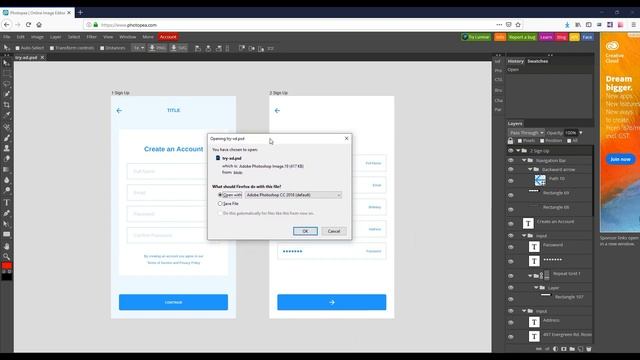Open the File menu
Viewport: 640px width, 360px height.
coord(7,37)
